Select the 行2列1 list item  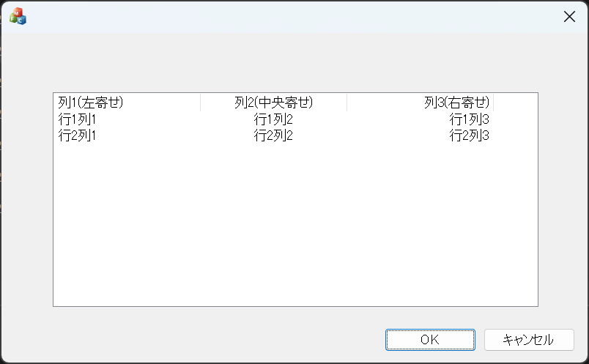[77, 135]
